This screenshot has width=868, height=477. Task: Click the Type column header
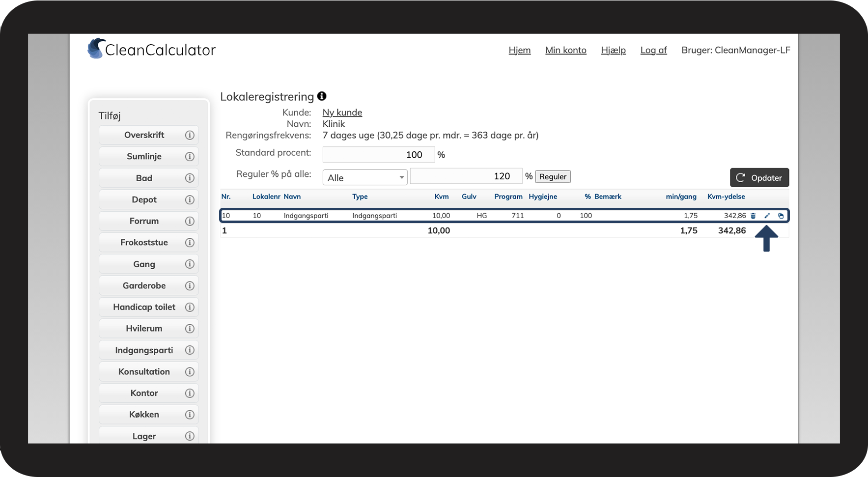pos(360,196)
